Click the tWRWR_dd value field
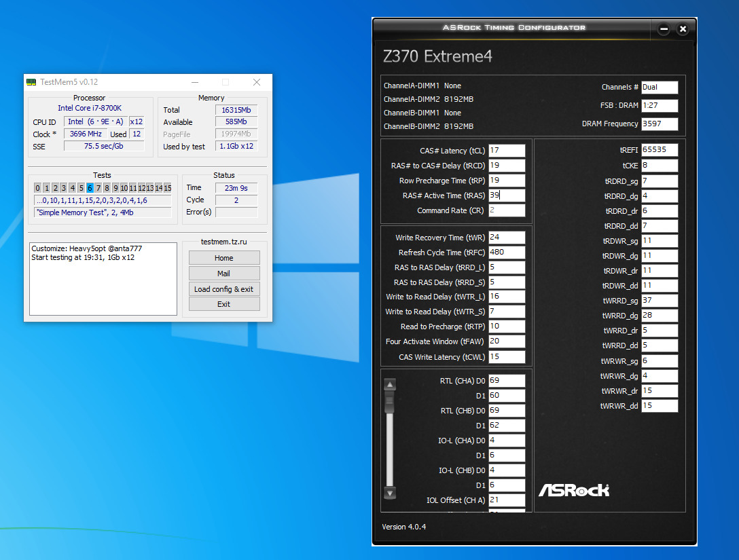739x560 pixels. tap(660, 406)
